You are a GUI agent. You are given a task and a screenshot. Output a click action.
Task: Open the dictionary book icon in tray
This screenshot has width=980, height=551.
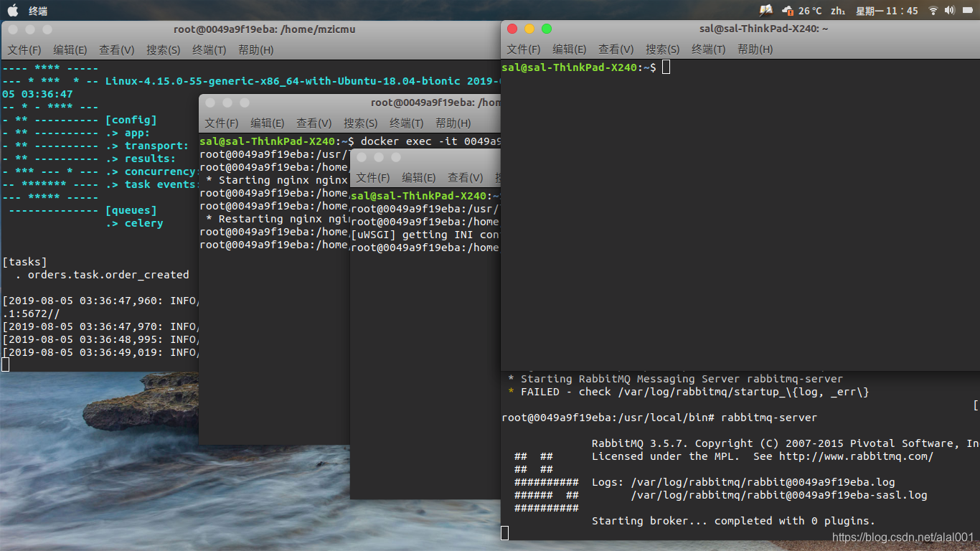766,10
